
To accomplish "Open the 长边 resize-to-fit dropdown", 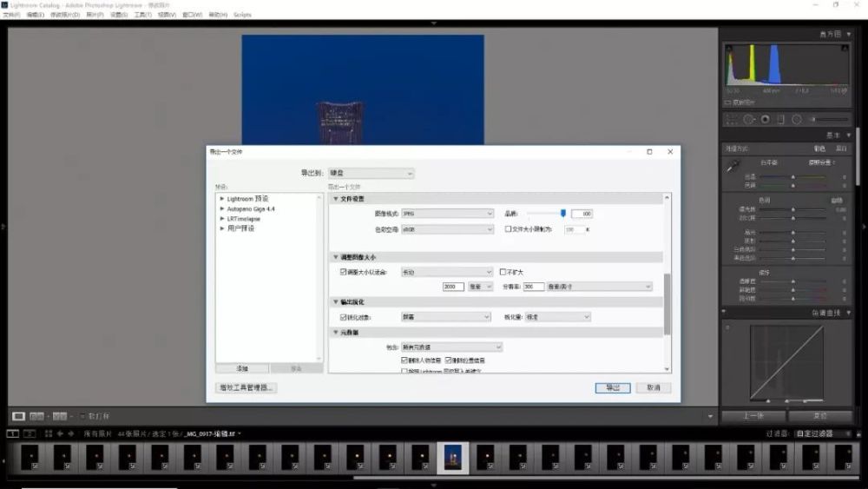I will coord(447,272).
